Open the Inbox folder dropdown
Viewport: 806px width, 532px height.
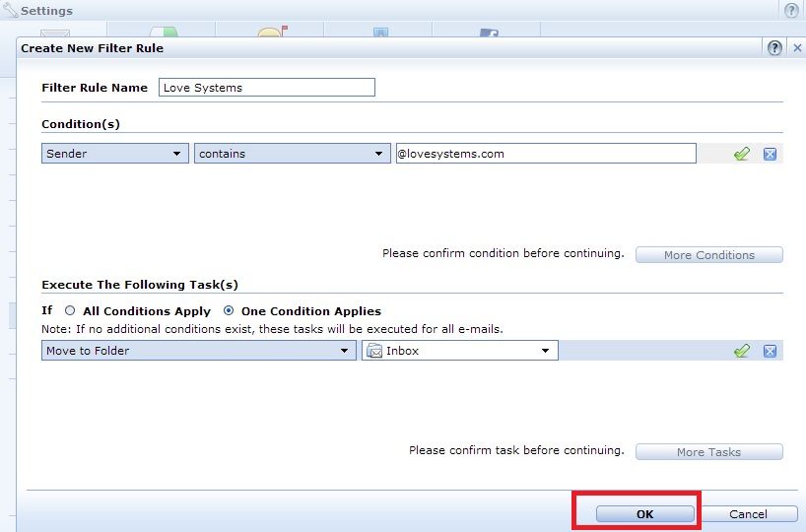(459, 350)
